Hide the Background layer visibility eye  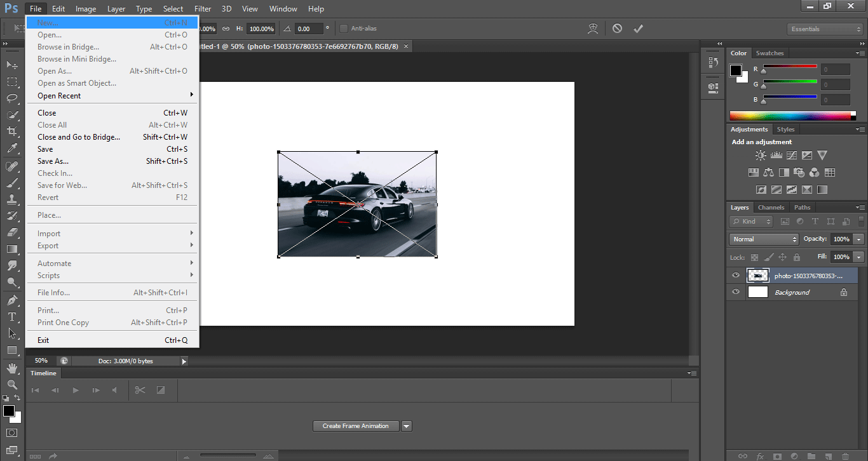[x=736, y=292]
